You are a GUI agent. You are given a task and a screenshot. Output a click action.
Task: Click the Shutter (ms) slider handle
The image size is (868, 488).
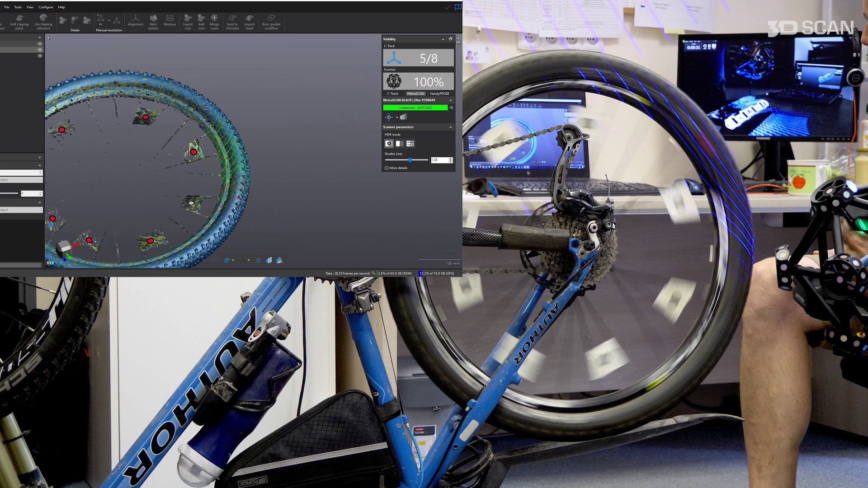coord(410,160)
